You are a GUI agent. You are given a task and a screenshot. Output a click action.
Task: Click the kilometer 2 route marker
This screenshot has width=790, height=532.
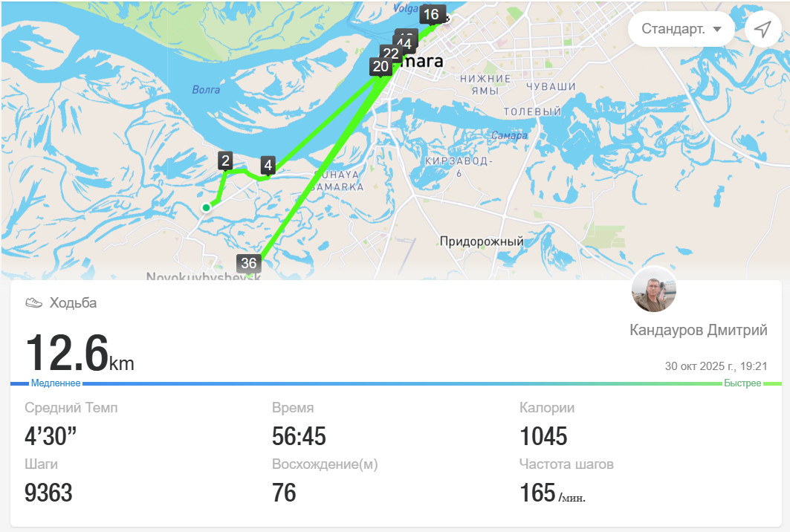pos(225,161)
